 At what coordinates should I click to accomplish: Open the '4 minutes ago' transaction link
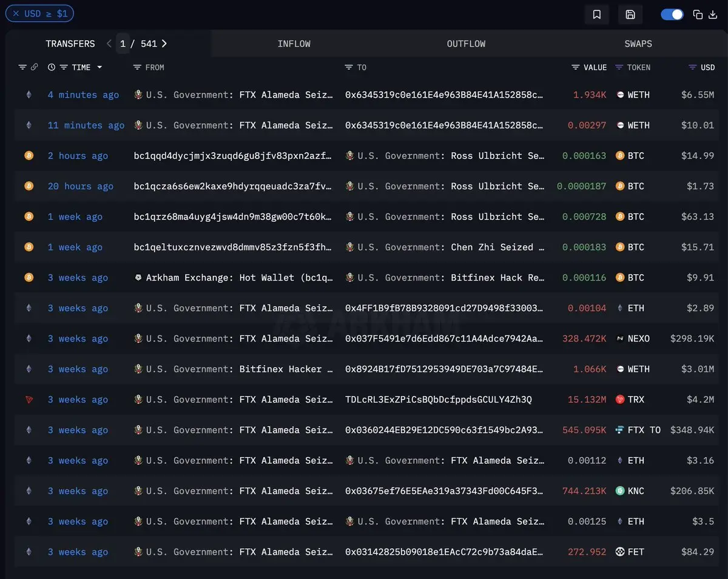pyautogui.click(x=83, y=95)
